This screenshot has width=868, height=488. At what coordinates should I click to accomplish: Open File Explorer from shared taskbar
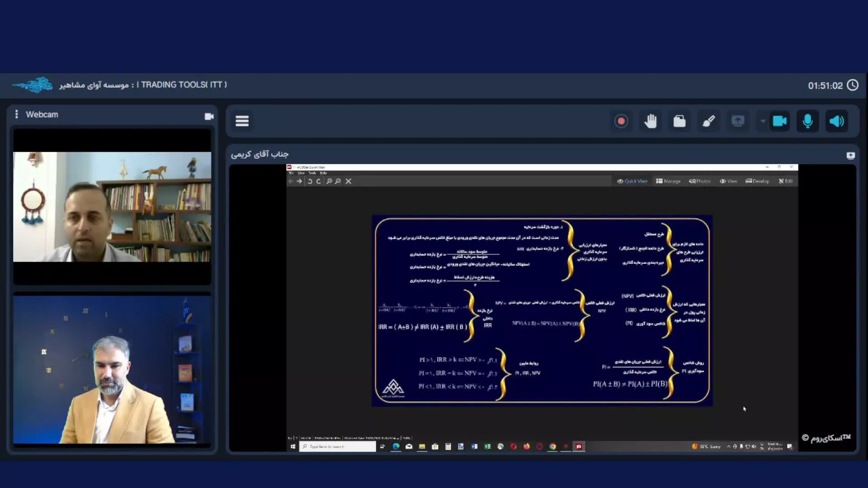[422, 446]
